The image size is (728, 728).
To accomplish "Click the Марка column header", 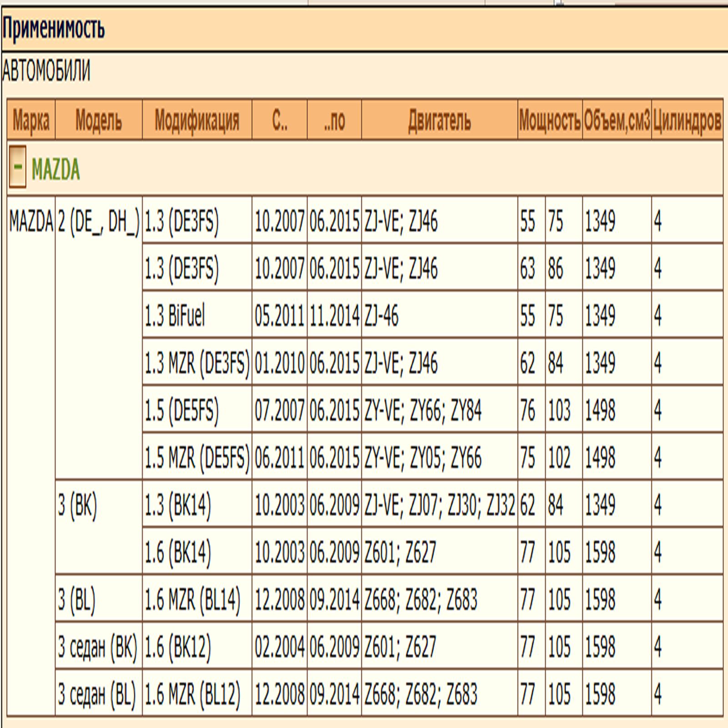I will click(x=31, y=121).
